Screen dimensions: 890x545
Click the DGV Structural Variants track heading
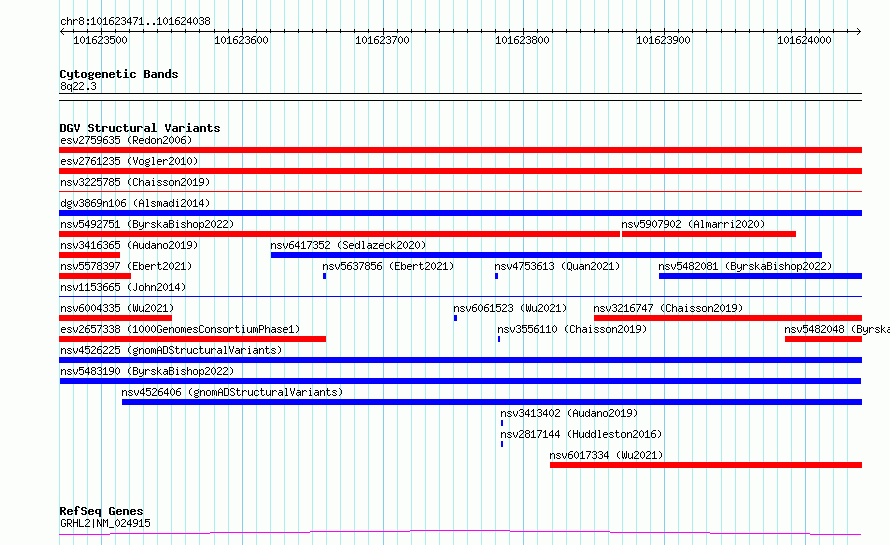(140, 128)
